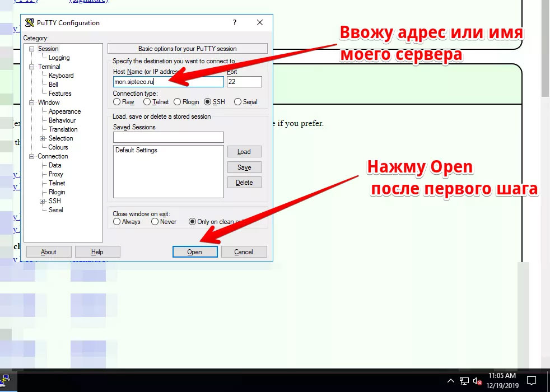Select the Telnet connection type

[x=147, y=102]
